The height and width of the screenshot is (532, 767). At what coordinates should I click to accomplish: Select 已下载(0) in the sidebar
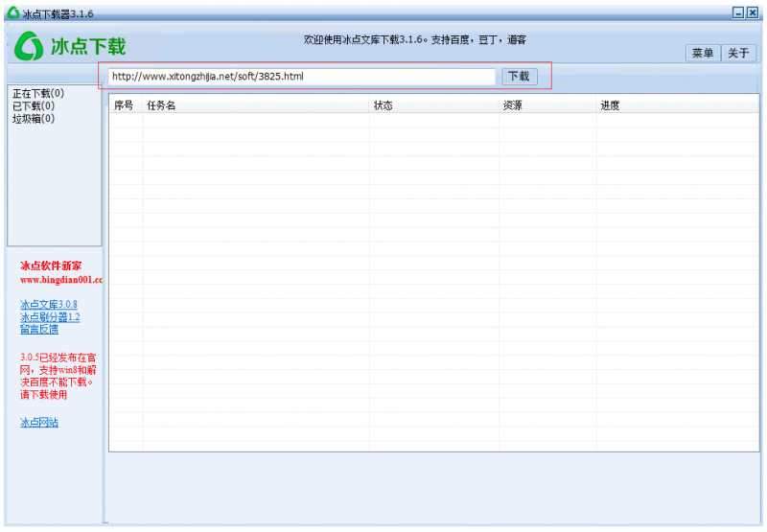tap(34, 105)
